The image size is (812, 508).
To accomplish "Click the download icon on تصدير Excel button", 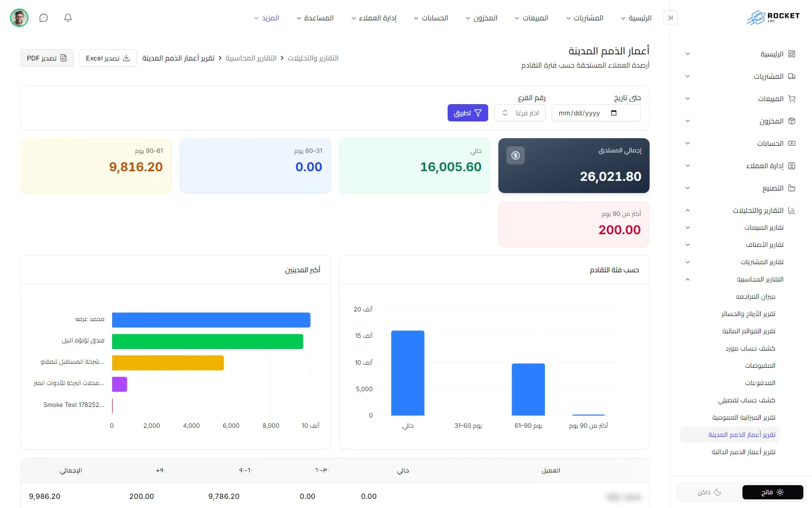I will click(x=126, y=58).
